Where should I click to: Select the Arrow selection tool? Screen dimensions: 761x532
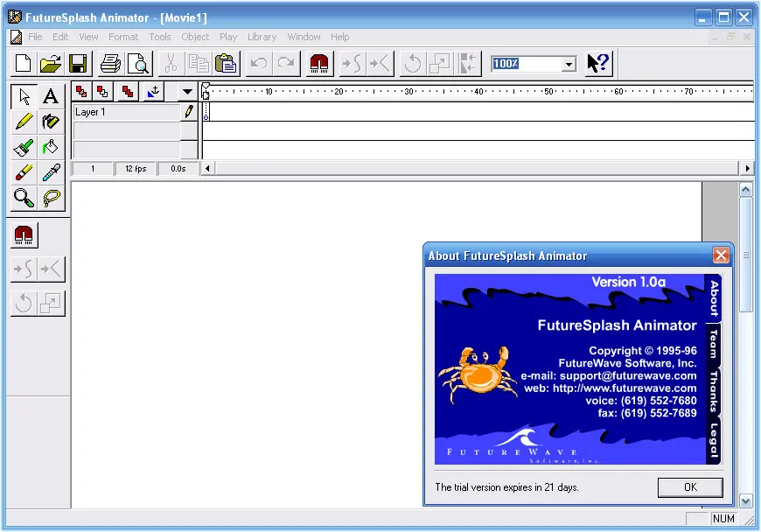tap(24, 96)
